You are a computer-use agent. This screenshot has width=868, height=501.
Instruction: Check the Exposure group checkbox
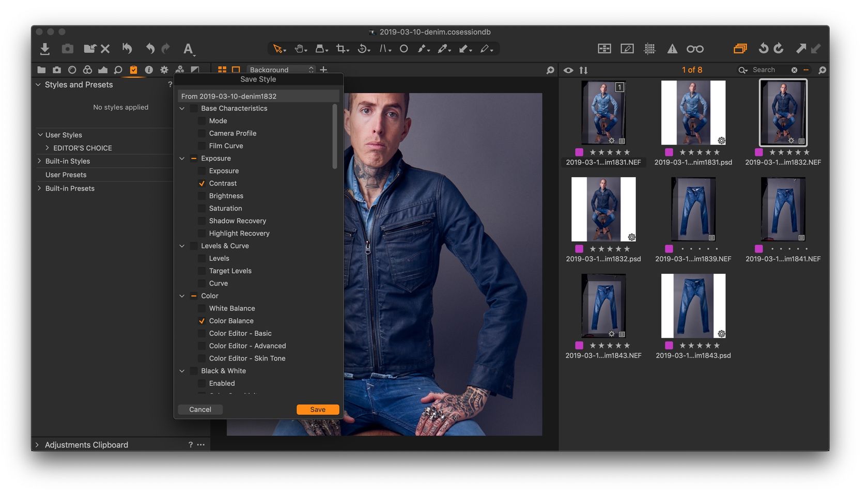pos(194,159)
